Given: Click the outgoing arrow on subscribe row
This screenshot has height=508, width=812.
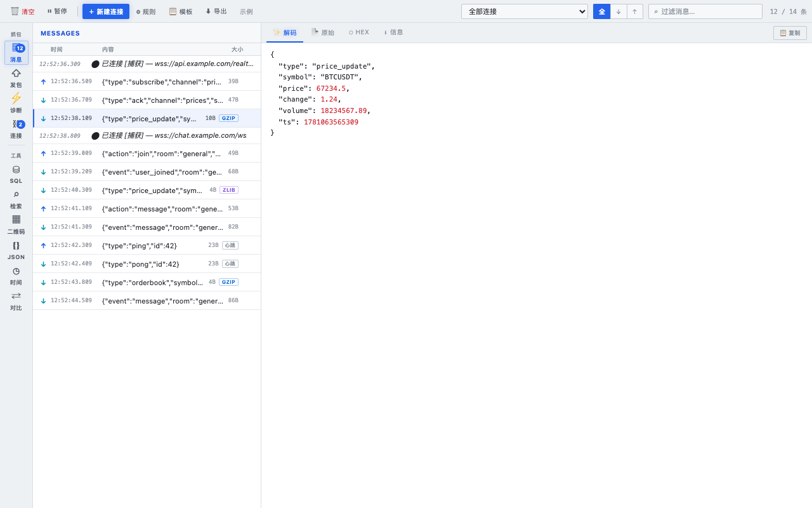Looking at the screenshot, I should tap(43, 82).
